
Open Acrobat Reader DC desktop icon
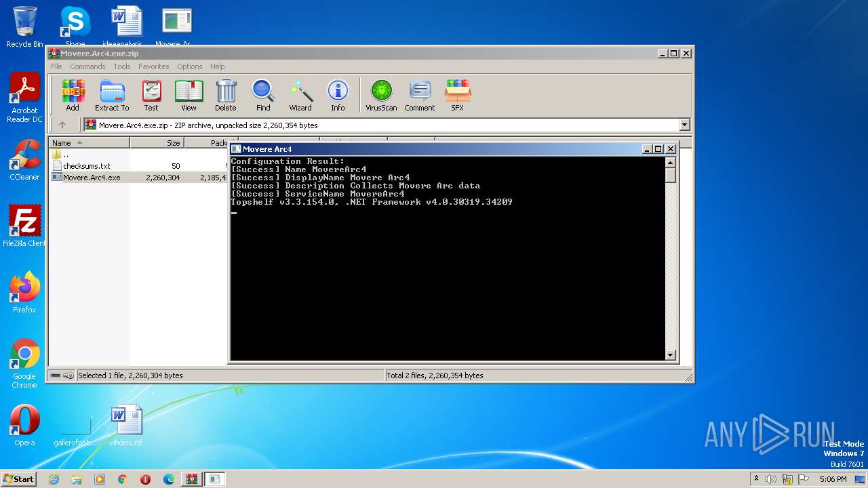(x=24, y=98)
